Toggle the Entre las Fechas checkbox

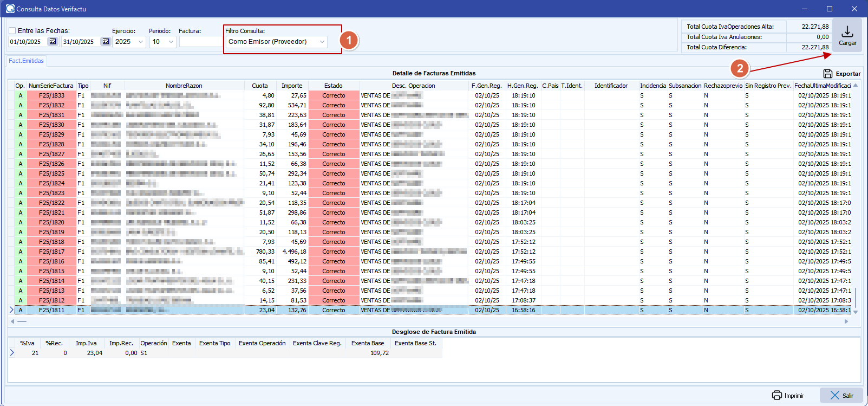12,31
